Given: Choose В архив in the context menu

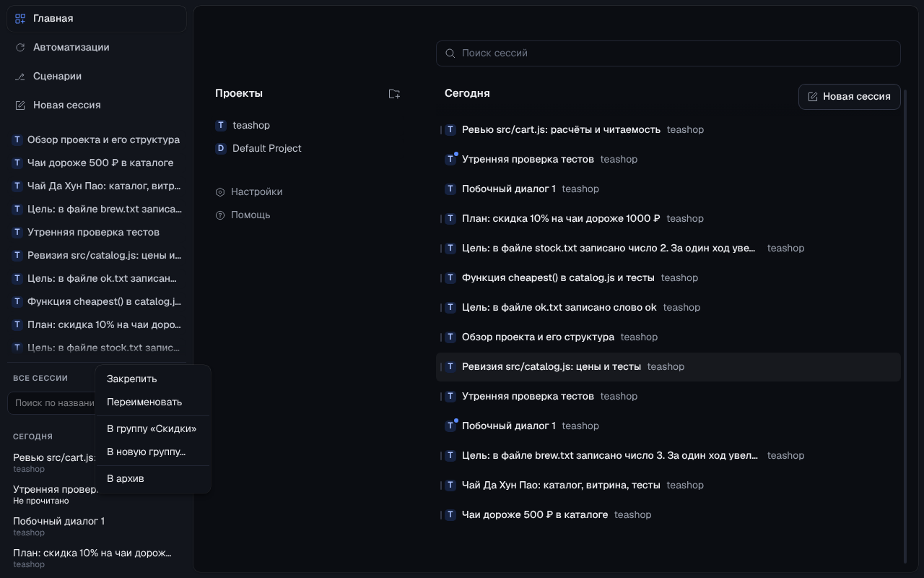Looking at the screenshot, I should [x=153, y=479].
